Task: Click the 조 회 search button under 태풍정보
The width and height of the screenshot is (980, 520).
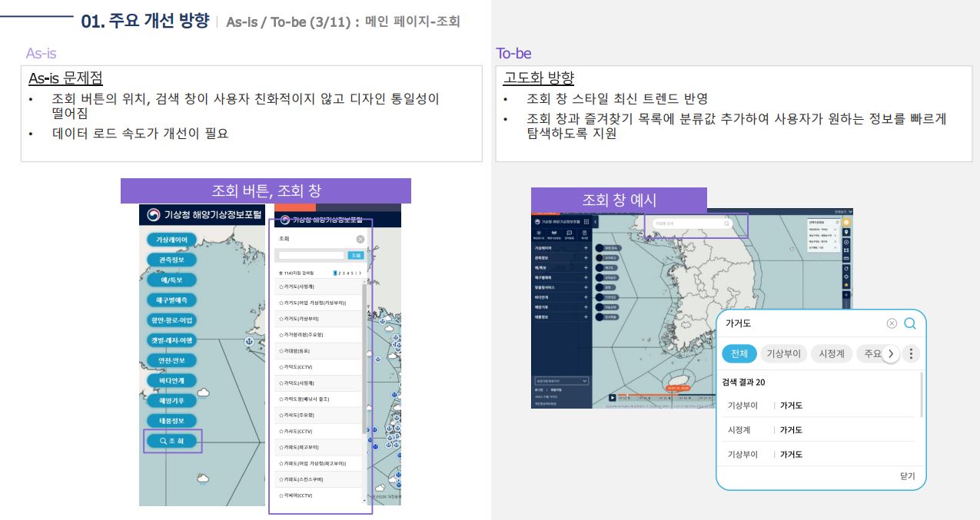Action: click(173, 441)
